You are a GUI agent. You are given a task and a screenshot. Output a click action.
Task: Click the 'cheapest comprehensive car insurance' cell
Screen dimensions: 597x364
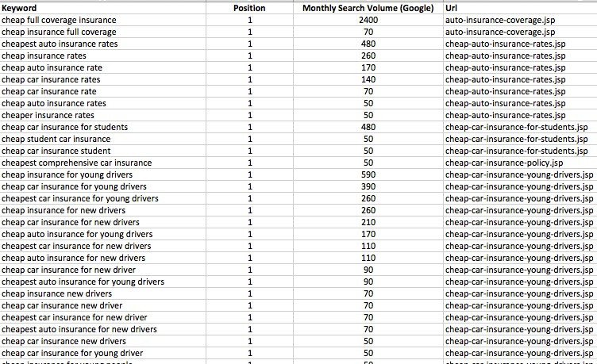coord(102,163)
